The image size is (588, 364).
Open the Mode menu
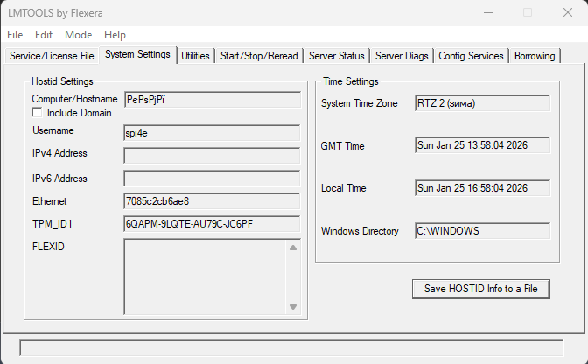[x=78, y=35]
